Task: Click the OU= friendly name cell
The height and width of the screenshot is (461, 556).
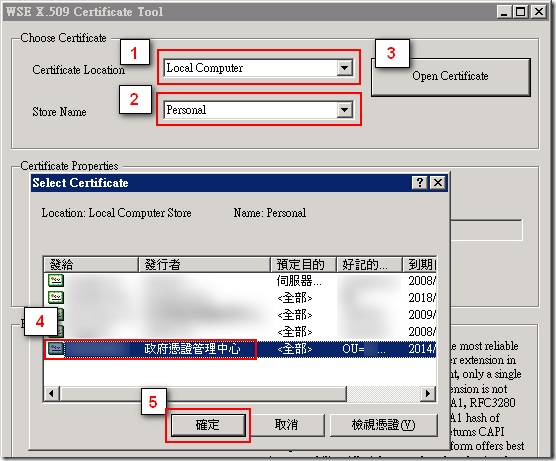Action: tap(364, 349)
